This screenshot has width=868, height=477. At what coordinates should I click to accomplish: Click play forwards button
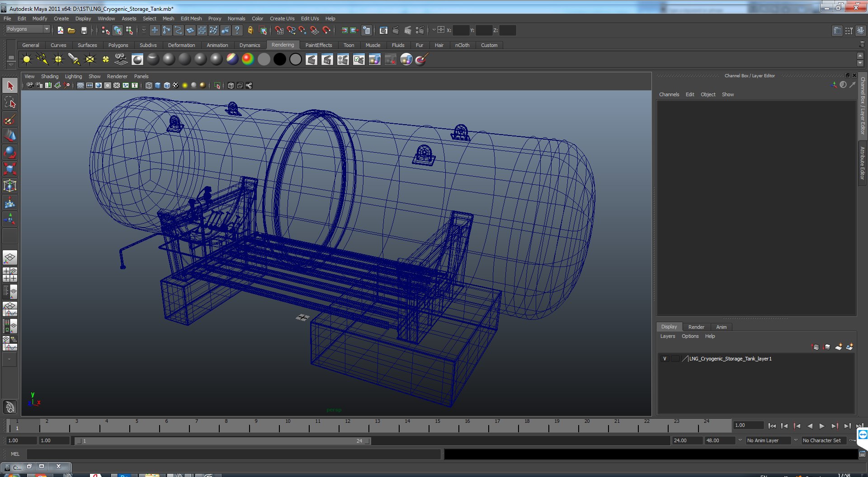(822, 426)
